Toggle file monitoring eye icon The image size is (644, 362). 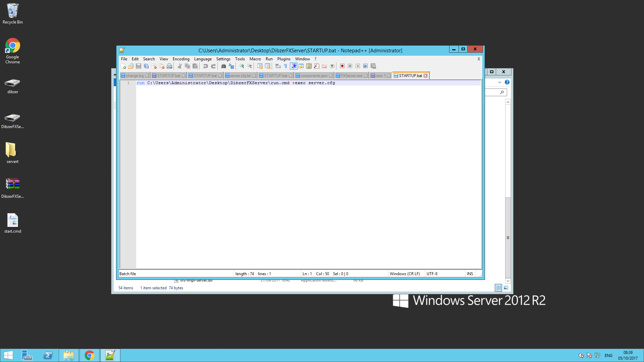(x=332, y=66)
